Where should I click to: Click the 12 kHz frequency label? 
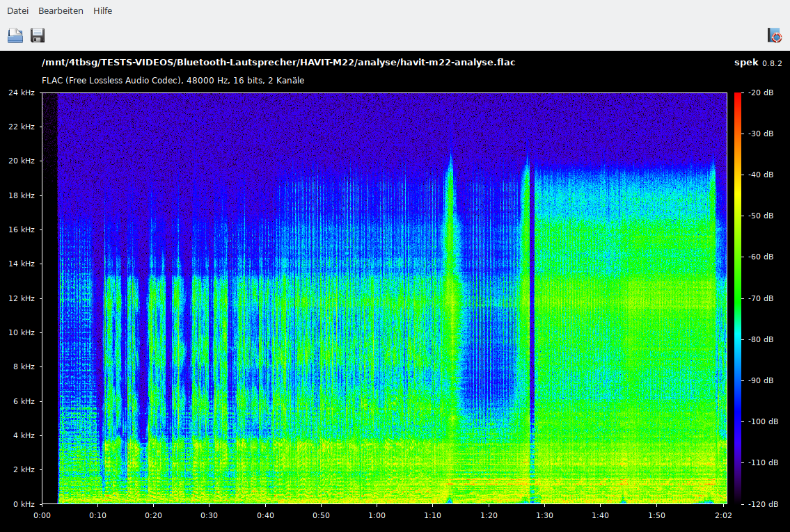(21, 298)
